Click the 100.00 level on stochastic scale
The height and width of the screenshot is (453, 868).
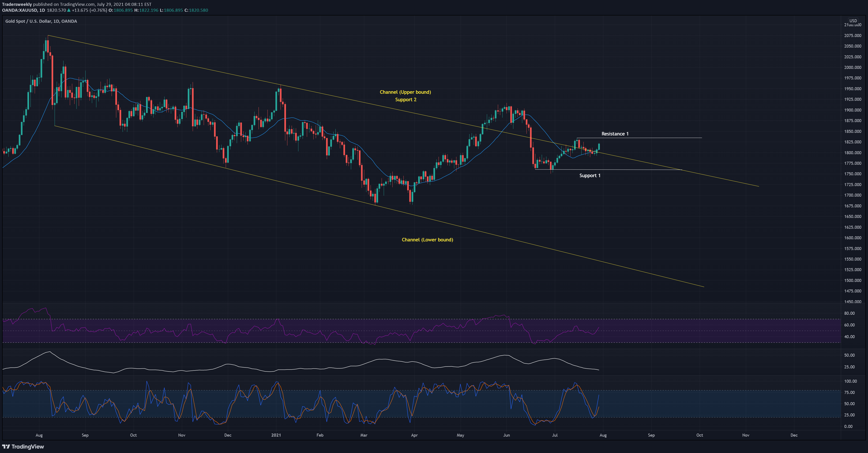(850, 381)
